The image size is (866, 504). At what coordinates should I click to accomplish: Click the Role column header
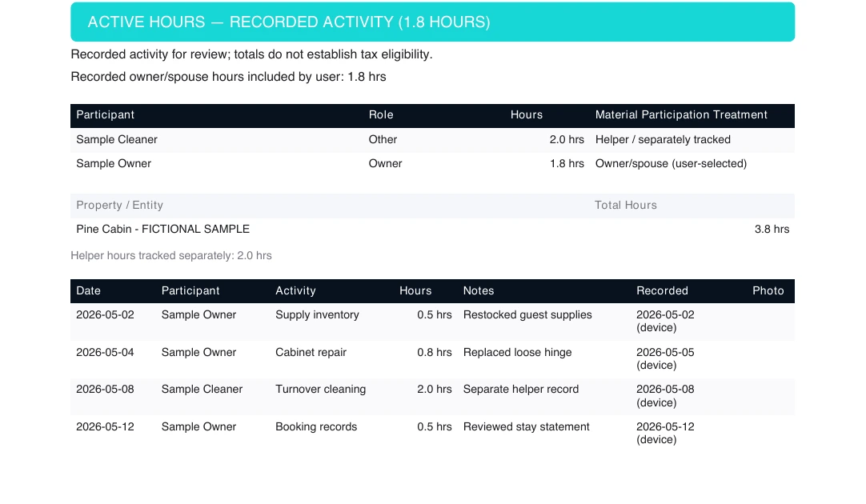(381, 115)
